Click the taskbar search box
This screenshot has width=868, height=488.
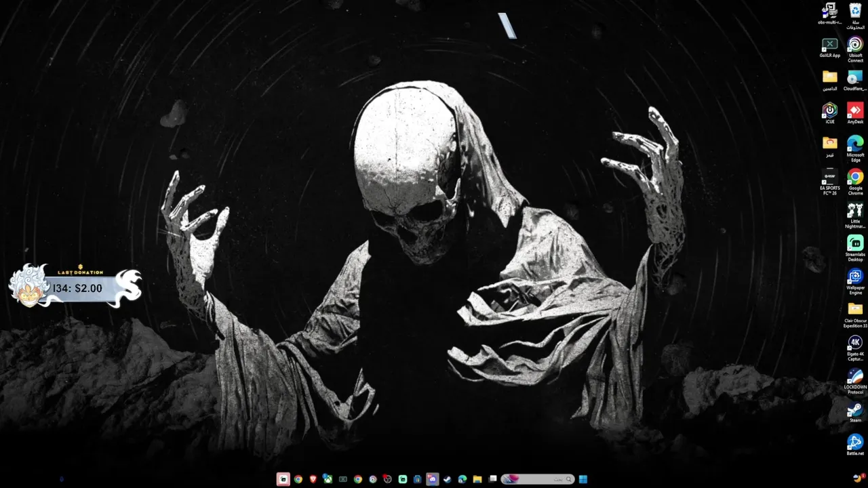[x=538, y=479]
